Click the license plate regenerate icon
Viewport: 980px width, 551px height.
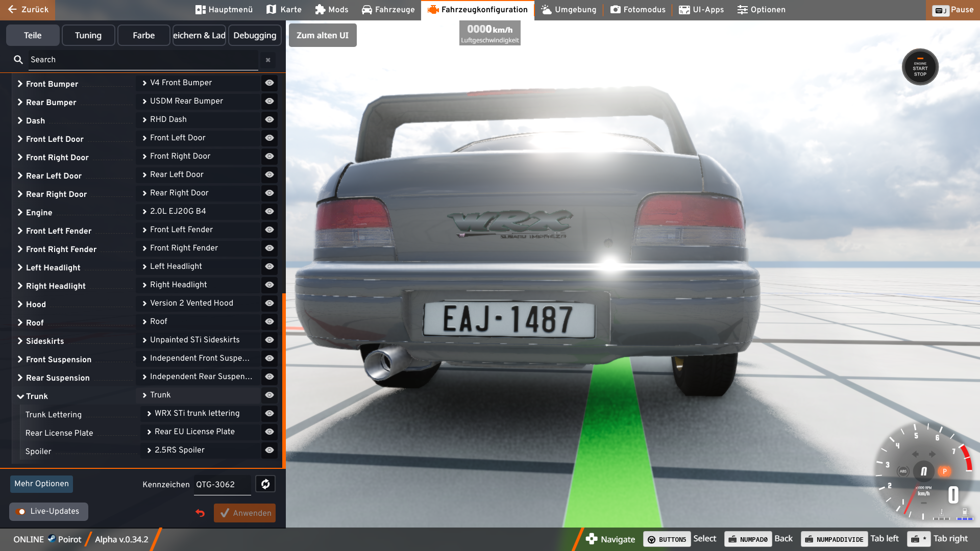265,484
